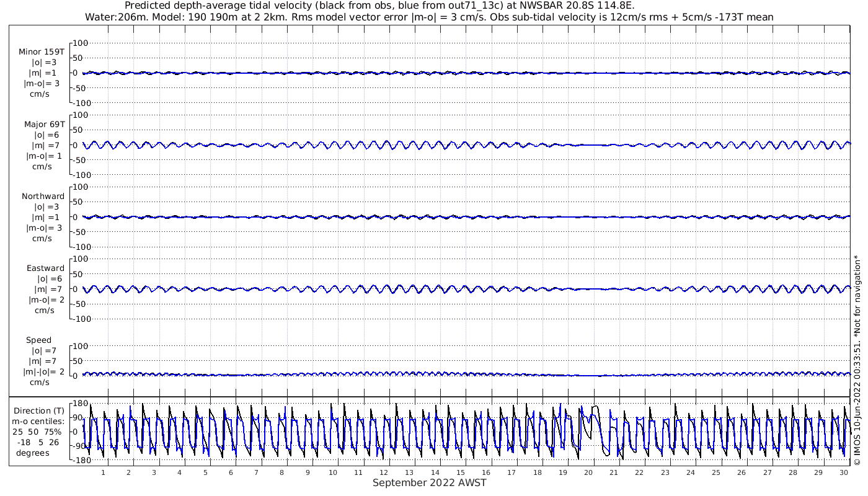Image resolution: width=868 pixels, height=496 pixels.
Task: Click the plot title 'Predicted depth-average tidal velocity' line
Action: coord(379,6)
